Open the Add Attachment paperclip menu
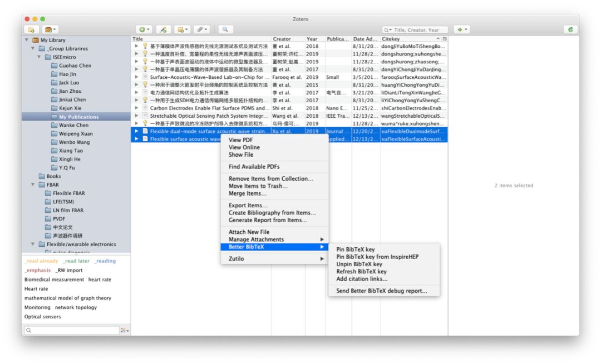 [x=201, y=29]
